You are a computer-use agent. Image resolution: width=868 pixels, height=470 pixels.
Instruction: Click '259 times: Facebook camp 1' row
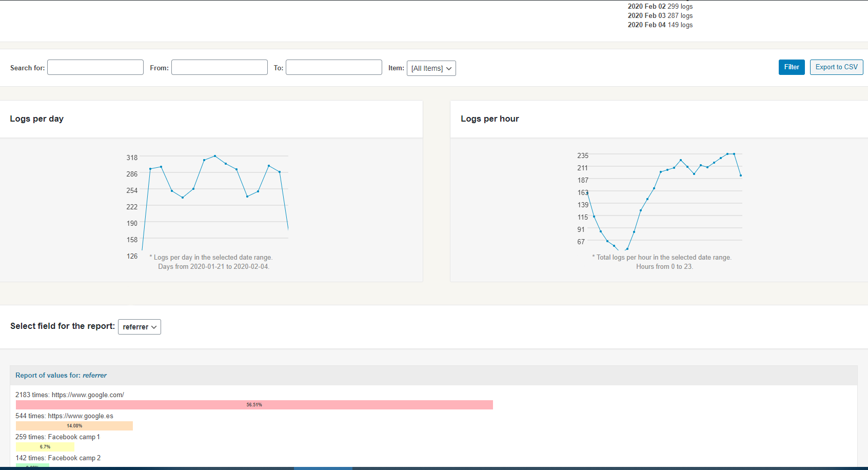tap(57, 437)
